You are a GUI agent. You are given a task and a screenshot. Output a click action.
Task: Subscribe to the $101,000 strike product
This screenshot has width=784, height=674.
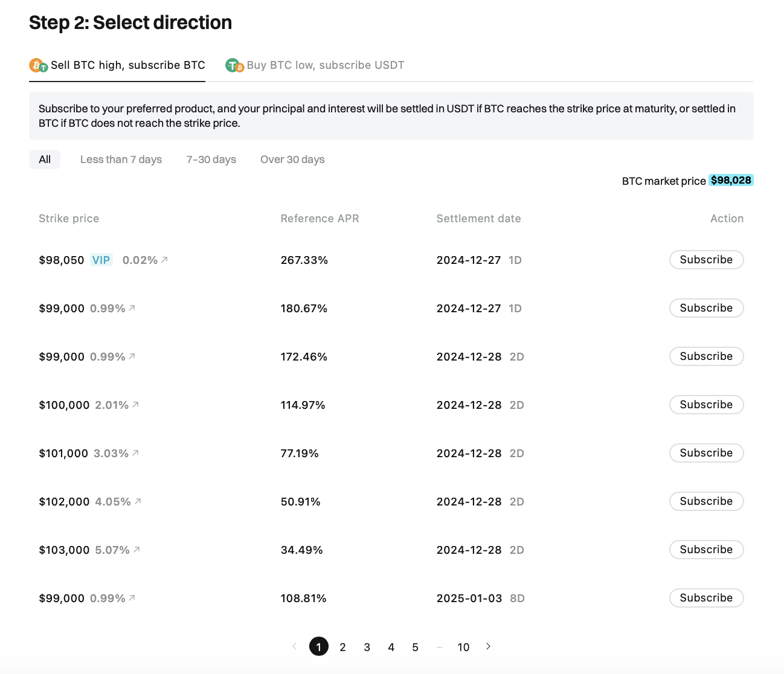[x=706, y=453]
